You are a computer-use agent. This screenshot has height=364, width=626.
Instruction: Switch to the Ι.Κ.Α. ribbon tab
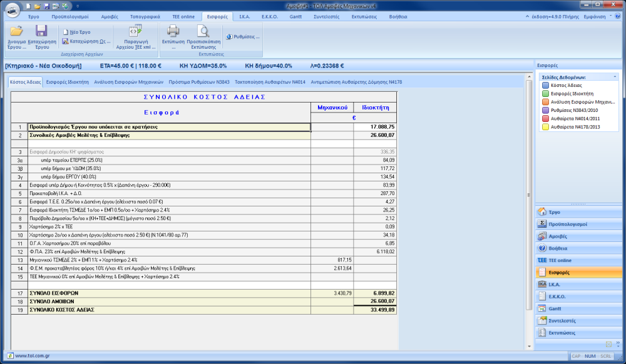coord(244,17)
